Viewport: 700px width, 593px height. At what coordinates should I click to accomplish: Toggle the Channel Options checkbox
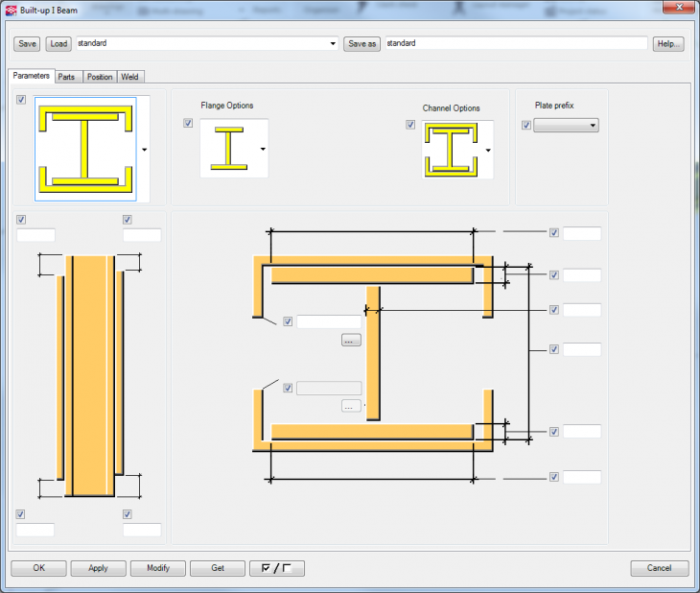pyautogui.click(x=410, y=125)
